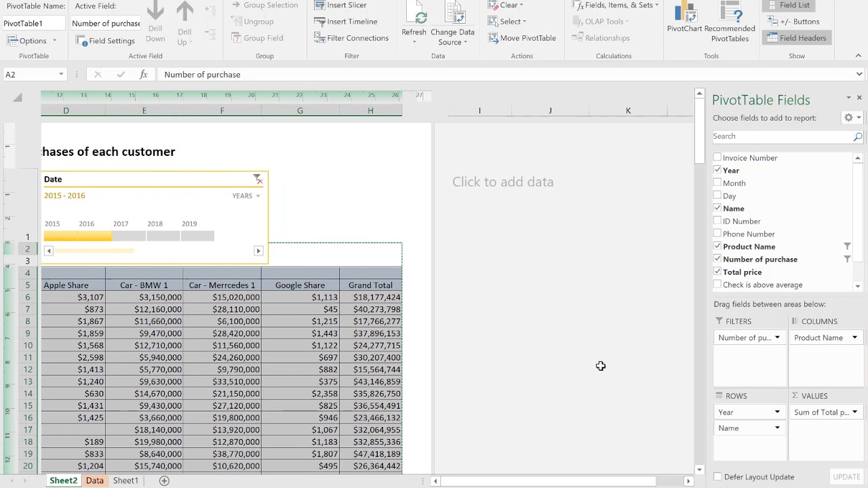Toggle the Field Headers display

[x=797, y=38]
